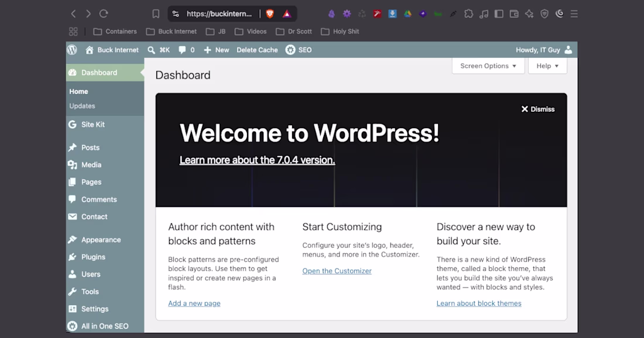Open the Updates submenu item
This screenshot has height=338, width=644.
82,106
